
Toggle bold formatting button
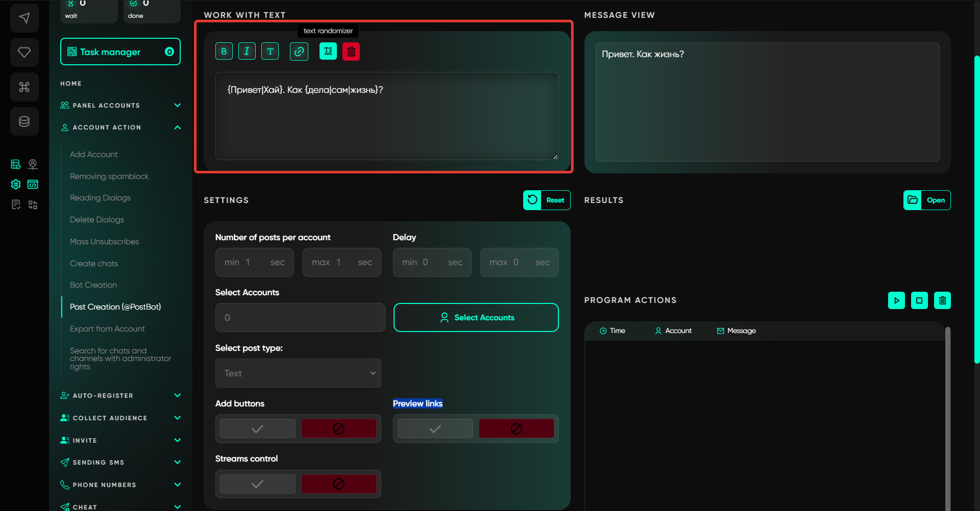(x=224, y=52)
